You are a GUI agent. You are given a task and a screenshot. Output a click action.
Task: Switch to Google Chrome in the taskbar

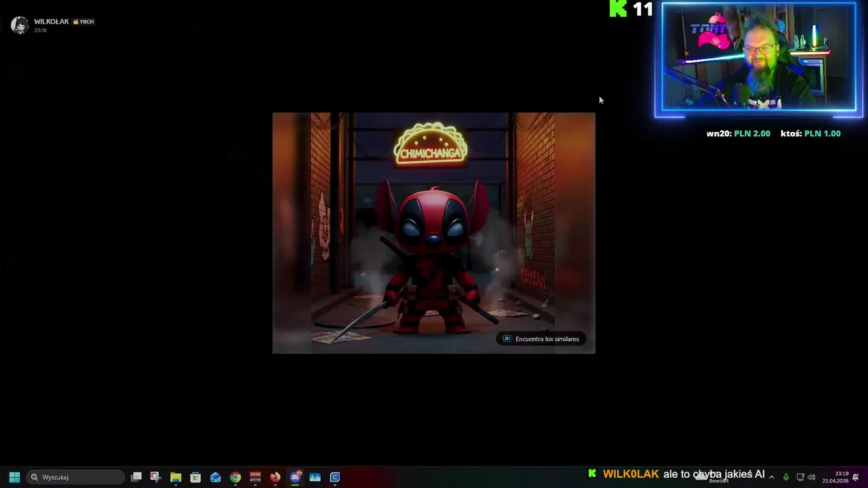coord(235,477)
